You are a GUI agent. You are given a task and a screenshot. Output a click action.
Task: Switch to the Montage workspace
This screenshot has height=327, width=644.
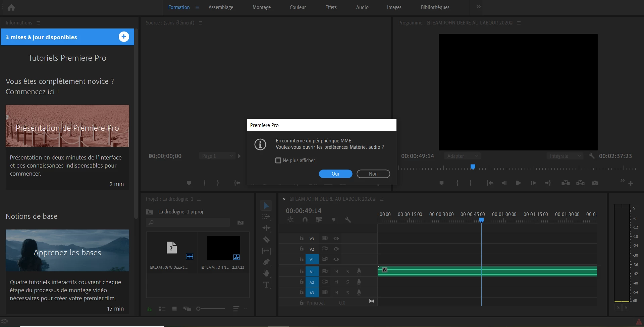(262, 7)
